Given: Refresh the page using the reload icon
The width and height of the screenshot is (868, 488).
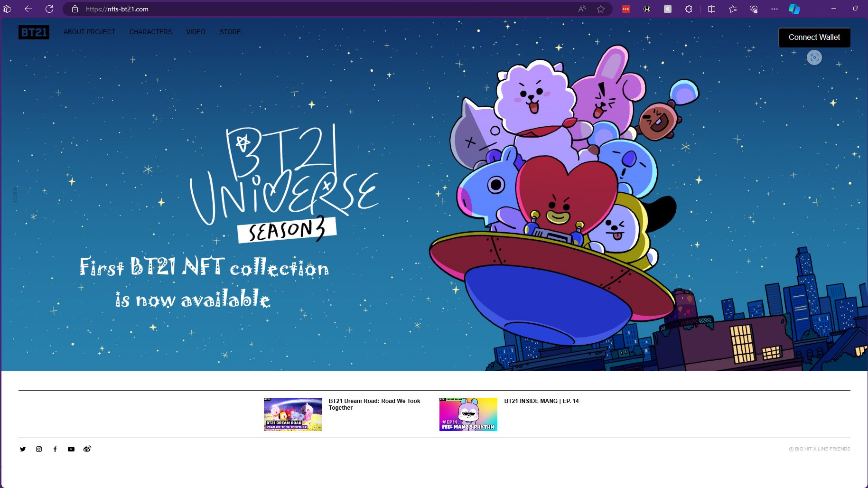Looking at the screenshot, I should coord(49,9).
